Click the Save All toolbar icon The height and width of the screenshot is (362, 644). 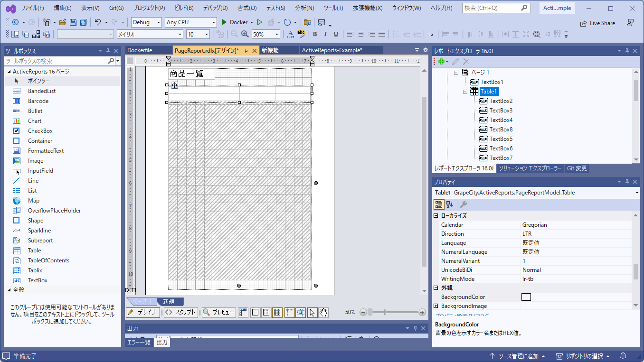(x=84, y=22)
